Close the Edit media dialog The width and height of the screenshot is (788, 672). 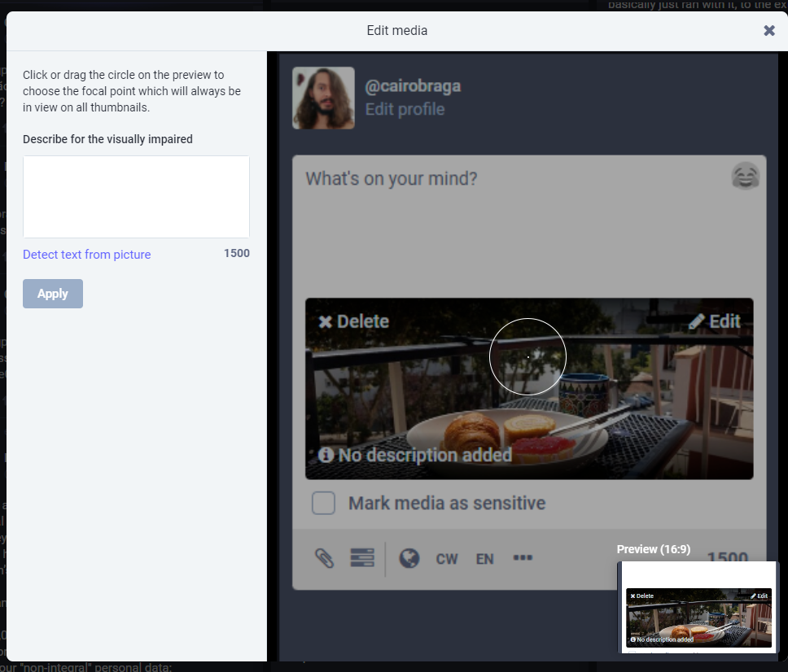768,30
